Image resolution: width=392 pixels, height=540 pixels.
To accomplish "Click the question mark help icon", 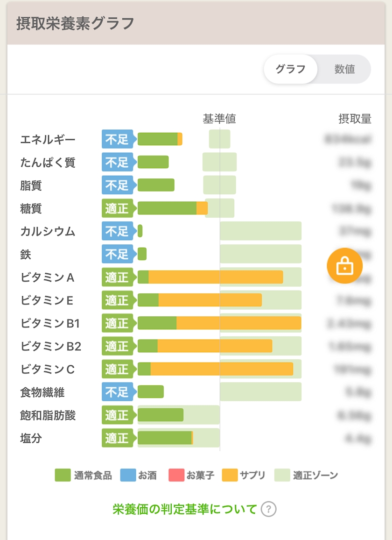I will click(268, 509).
